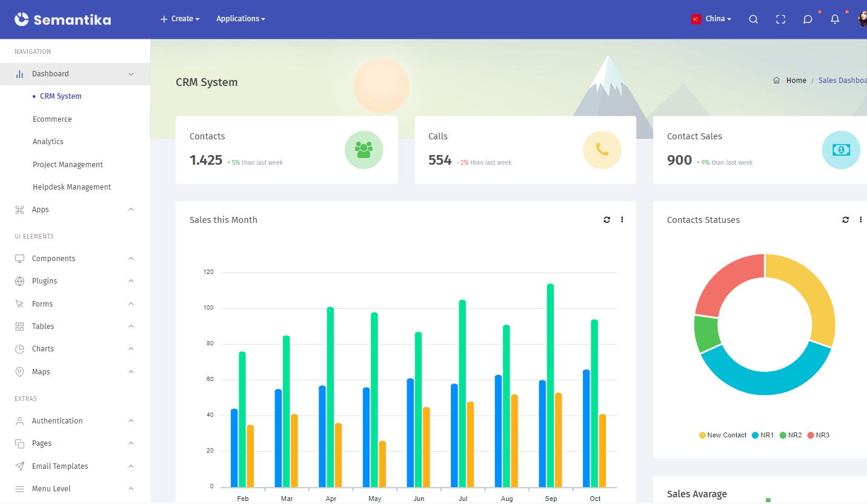867x504 pixels.
Task: Click the Sales Dashboard breadcrumb link
Action: click(x=843, y=81)
